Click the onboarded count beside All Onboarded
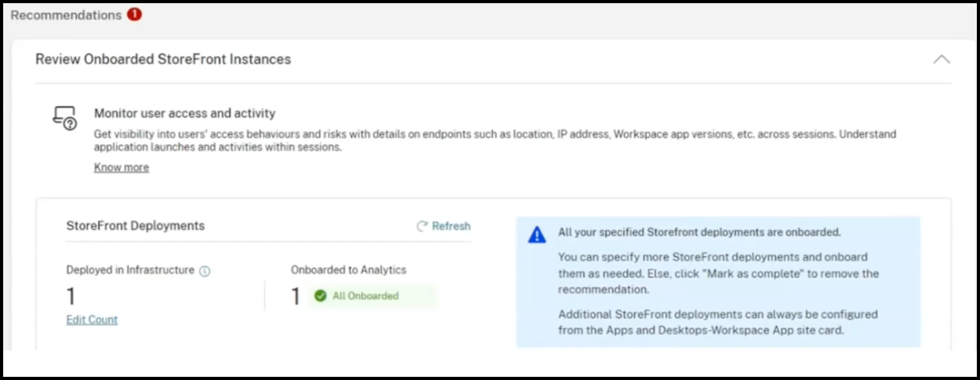Screen dimensions: 980x380 (x=296, y=296)
